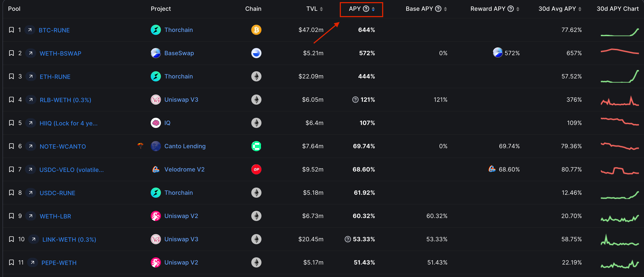Sort table by Reward APY arrows
Image resolution: width=644 pixels, height=277 pixels.
point(518,9)
